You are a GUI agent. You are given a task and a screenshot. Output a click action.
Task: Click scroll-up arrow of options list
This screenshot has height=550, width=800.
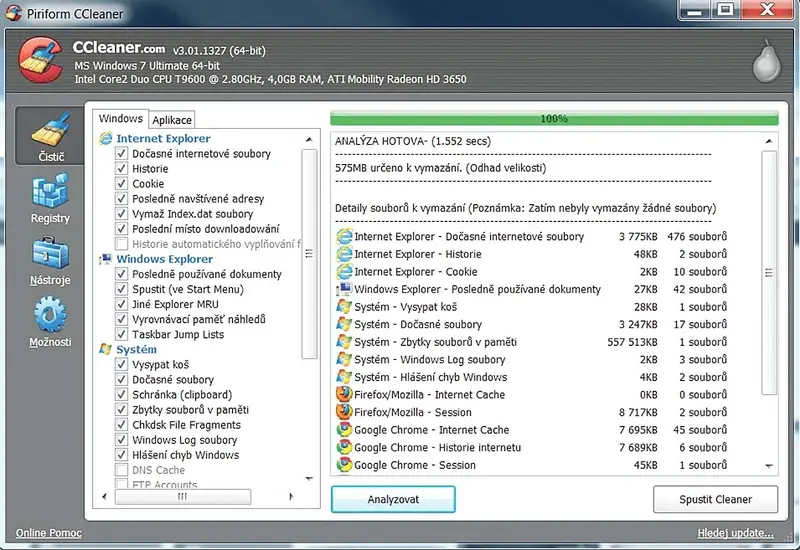tap(309, 139)
